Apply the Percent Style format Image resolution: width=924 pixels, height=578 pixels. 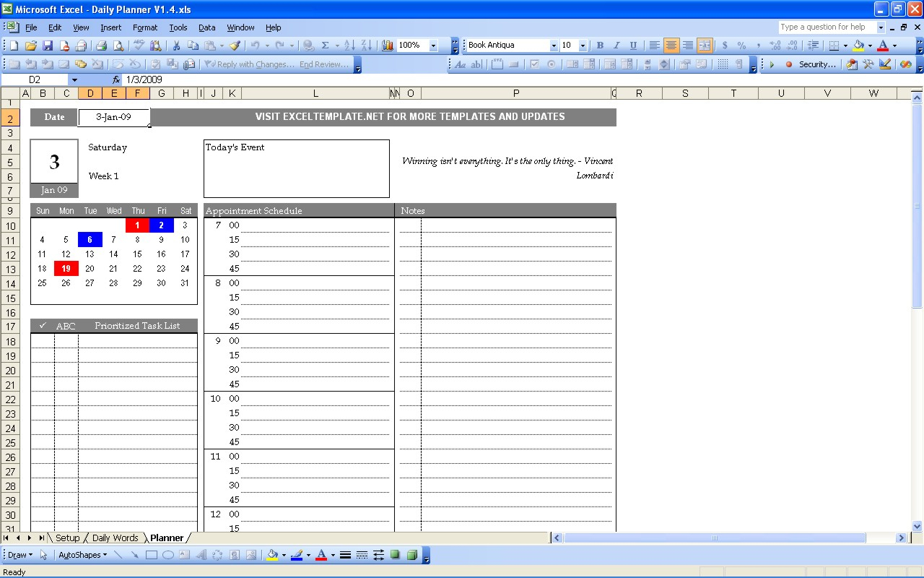(741, 46)
